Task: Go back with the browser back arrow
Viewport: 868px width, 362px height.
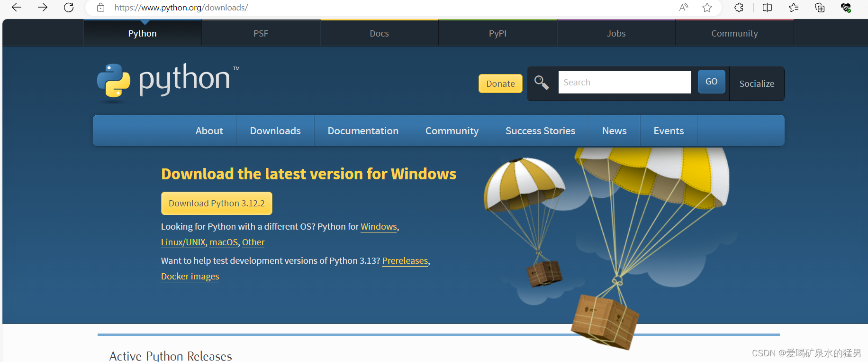Action: pos(17,7)
